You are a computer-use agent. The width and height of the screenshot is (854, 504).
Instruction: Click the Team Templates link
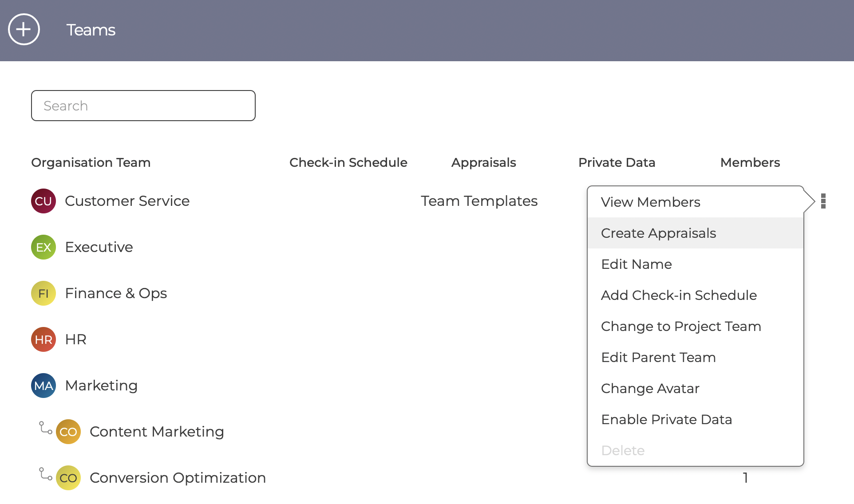479,201
